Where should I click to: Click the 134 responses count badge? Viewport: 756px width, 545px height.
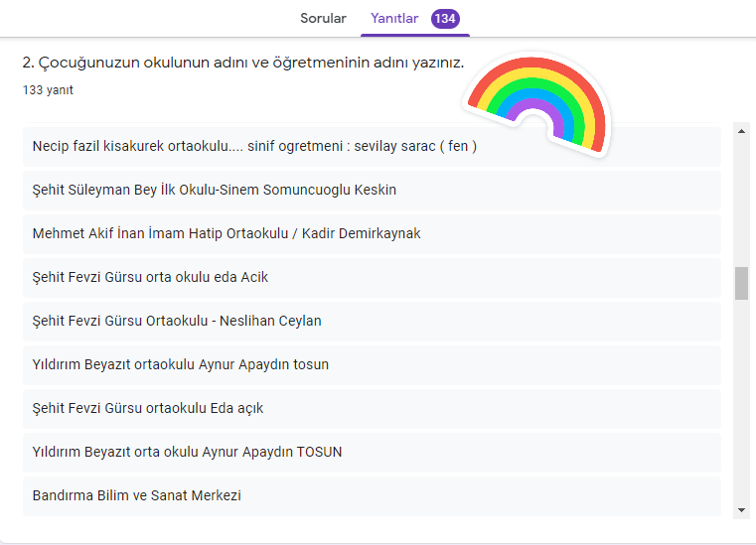pyautogui.click(x=444, y=19)
